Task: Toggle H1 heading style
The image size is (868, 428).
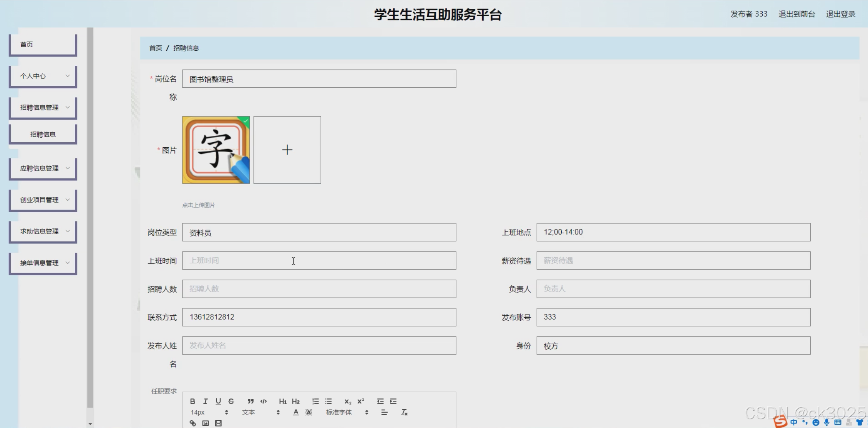Action: click(x=283, y=401)
